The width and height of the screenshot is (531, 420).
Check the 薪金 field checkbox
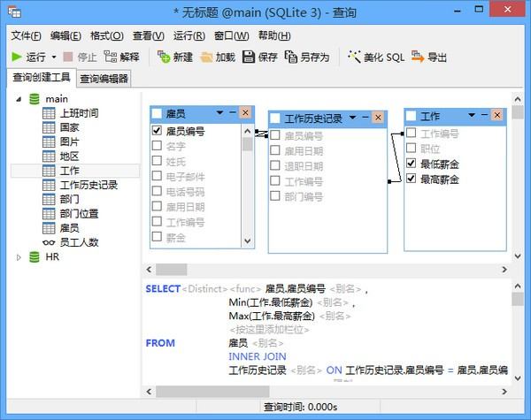[157, 237]
